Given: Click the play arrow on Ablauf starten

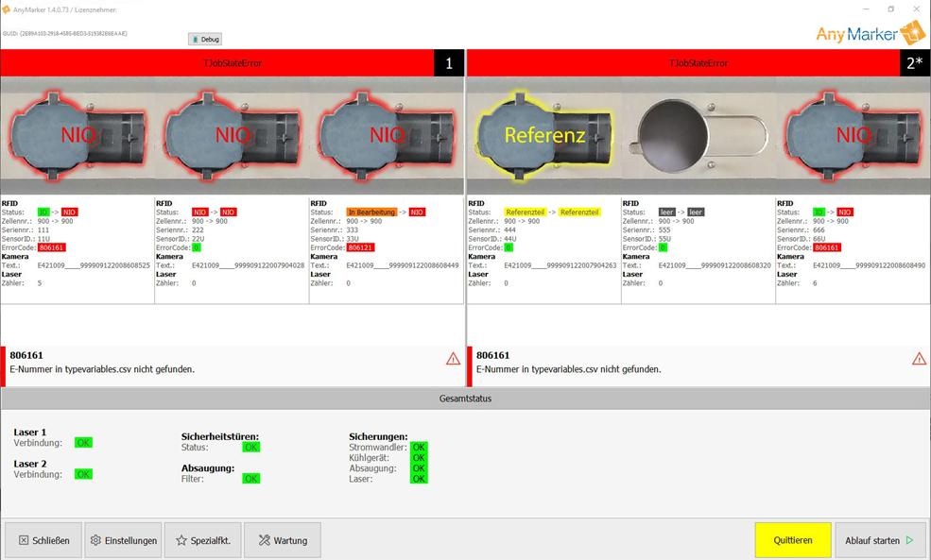Looking at the screenshot, I should pos(909,540).
